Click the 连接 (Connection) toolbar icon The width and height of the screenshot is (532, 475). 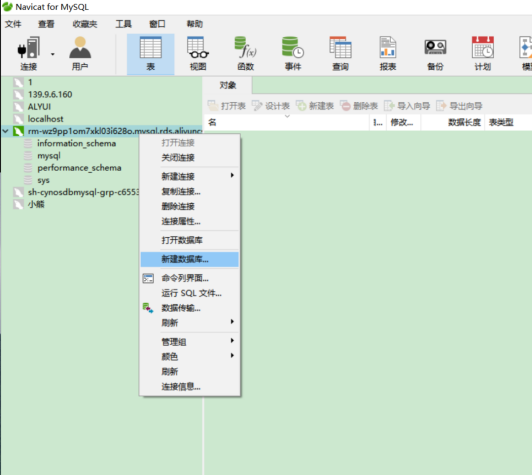point(28,54)
